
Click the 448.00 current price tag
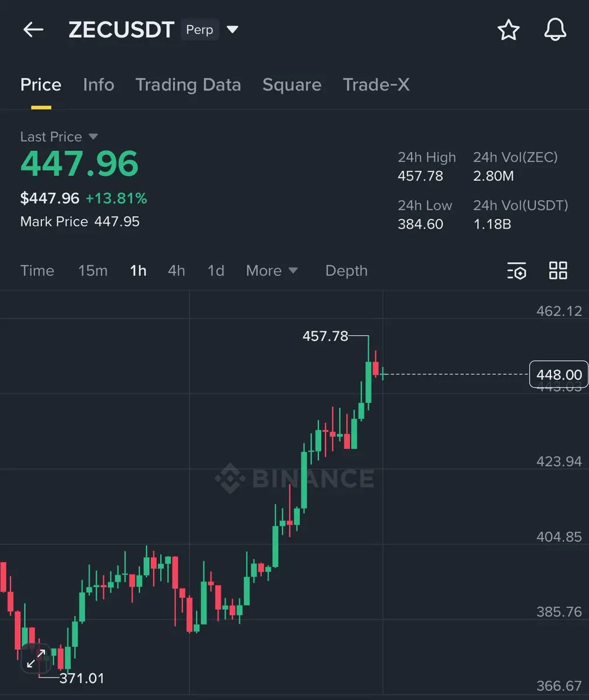[559, 374]
